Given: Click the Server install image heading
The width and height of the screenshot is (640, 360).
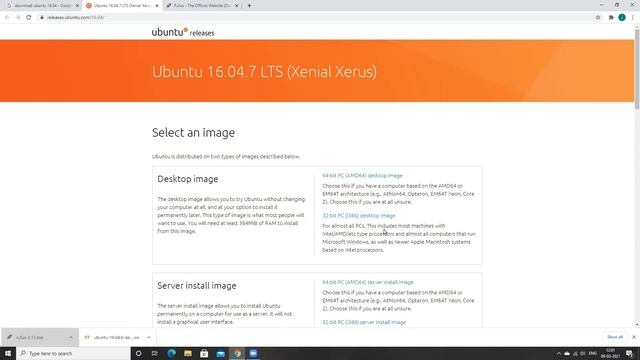Looking at the screenshot, I should 197,286.
